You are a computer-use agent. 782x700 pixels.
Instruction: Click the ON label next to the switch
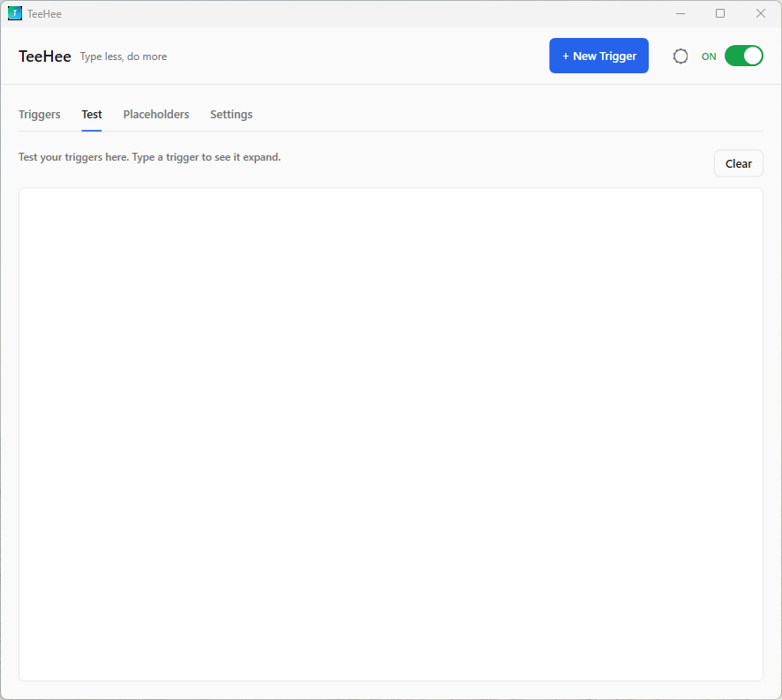tap(709, 56)
